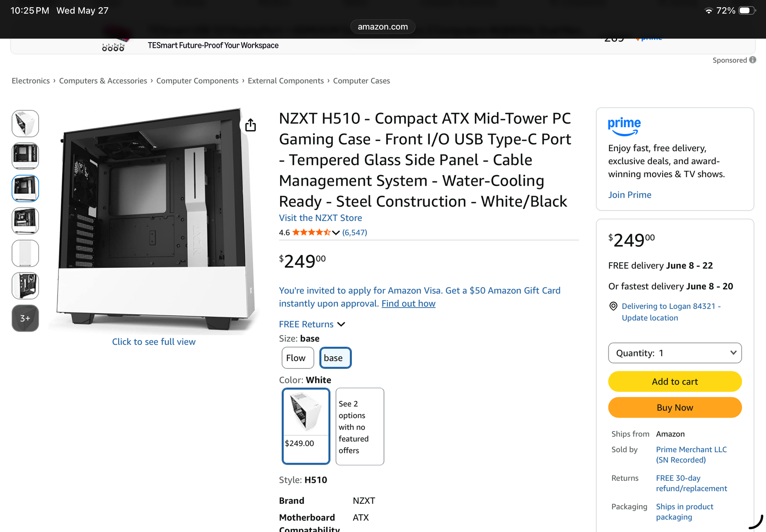Tap the Amazon Visa $50 Gift Card offer
Image resolution: width=766 pixels, height=532 pixels.
pos(419,297)
